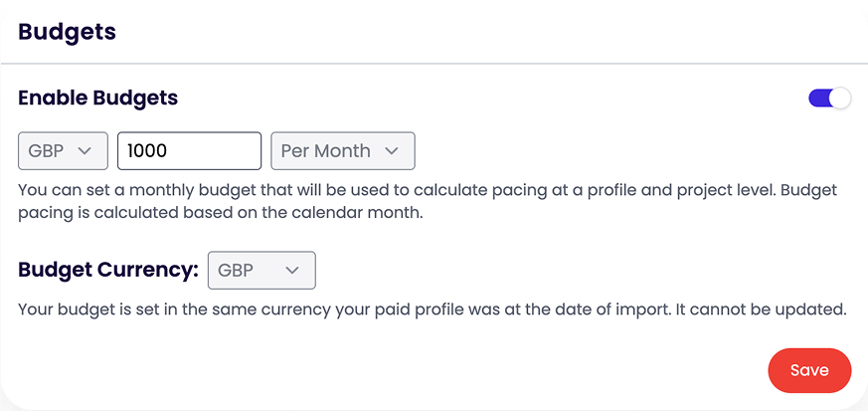Image resolution: width=868 pixels, height=411 pixels.
Task: Click the budget amount field showing 1000
Action: [189, 151]
